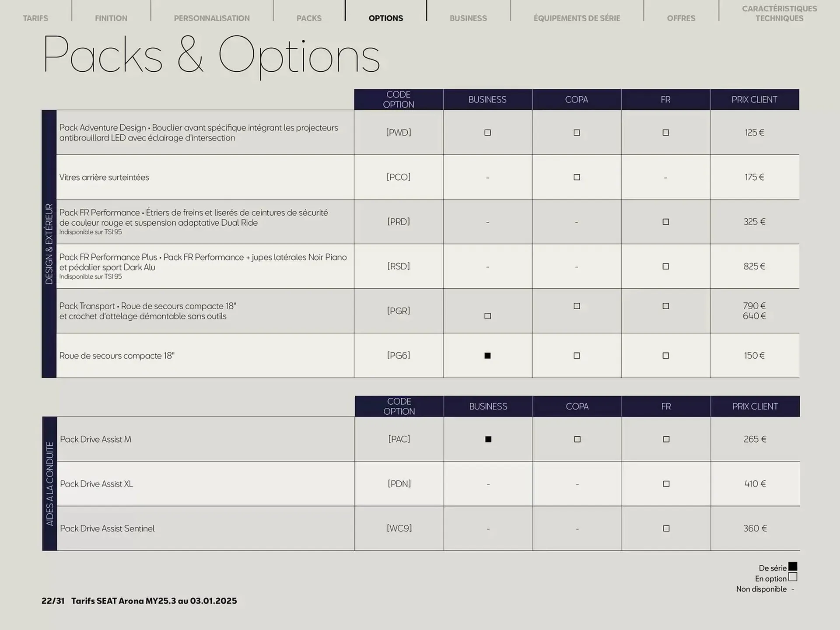Tick Vitres arrière surteintées Copa checkbox
The image size is (840, 630).
577,177
